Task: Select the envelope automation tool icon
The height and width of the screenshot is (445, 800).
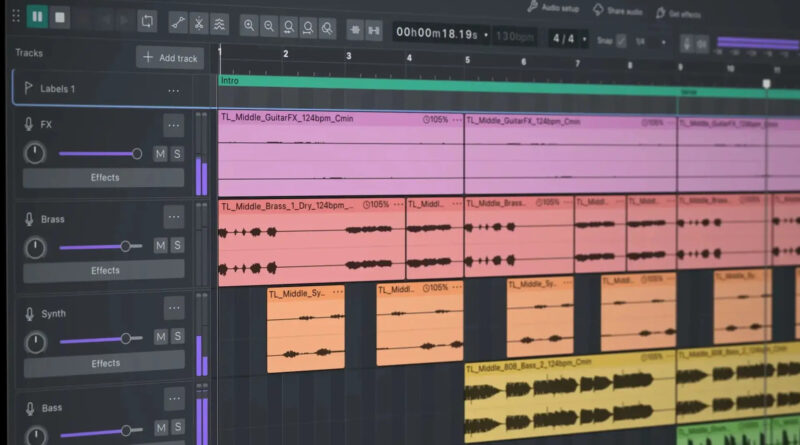Action: (x=178, y=23)
